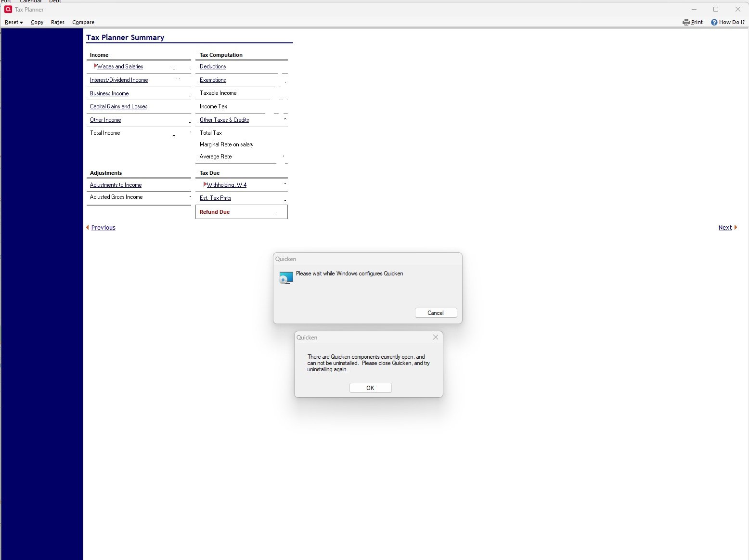Open Adjustments to Income link

coord(116,185)
